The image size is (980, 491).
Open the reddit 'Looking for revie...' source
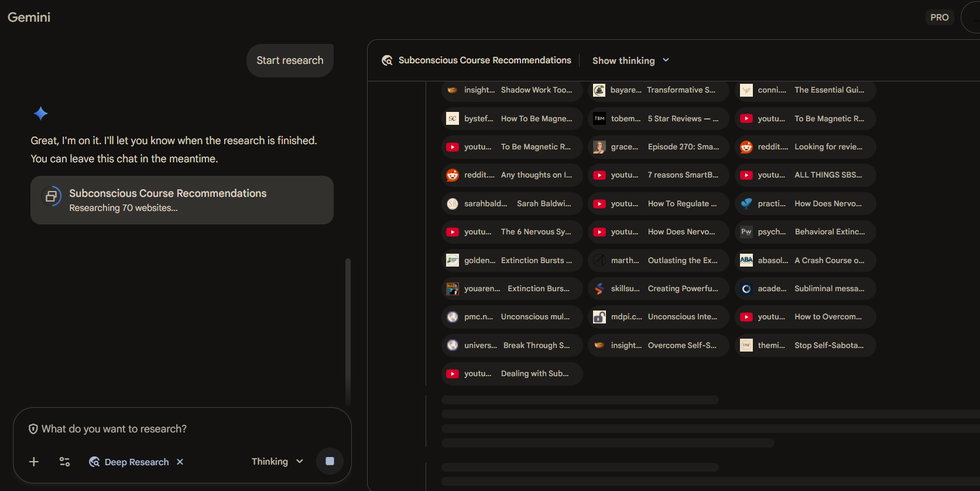805,147
